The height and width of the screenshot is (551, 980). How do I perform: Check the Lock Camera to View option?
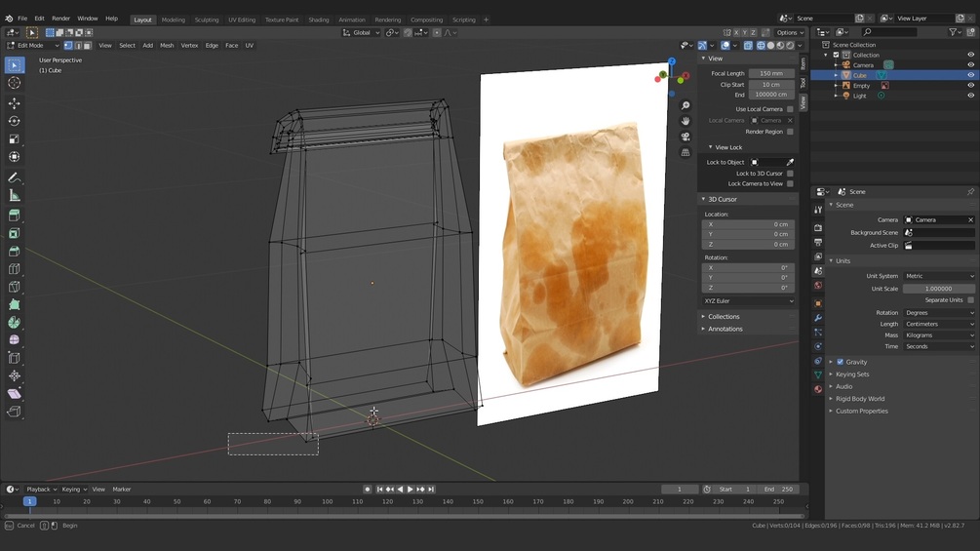pyautogui.click(x=790, y=183)
